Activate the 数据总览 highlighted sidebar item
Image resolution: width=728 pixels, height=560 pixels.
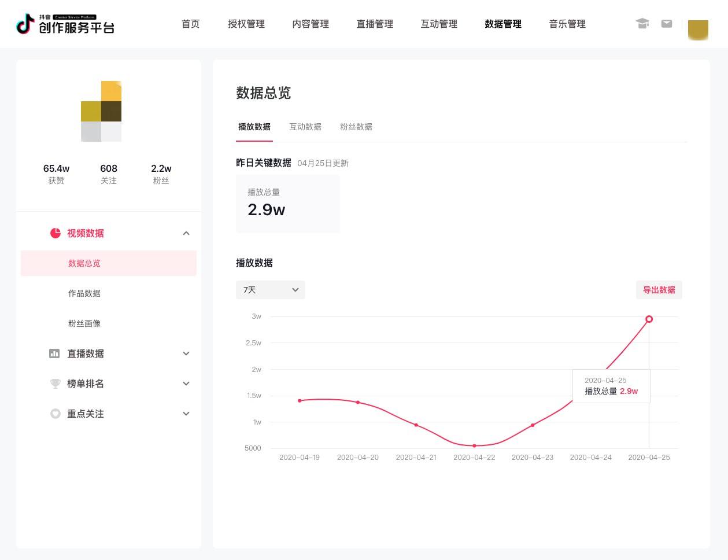click(84, 263)
